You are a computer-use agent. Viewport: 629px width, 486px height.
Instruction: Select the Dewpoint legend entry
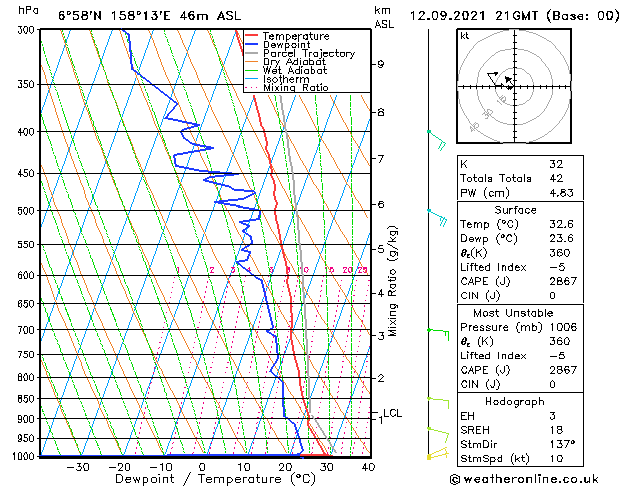286,45
